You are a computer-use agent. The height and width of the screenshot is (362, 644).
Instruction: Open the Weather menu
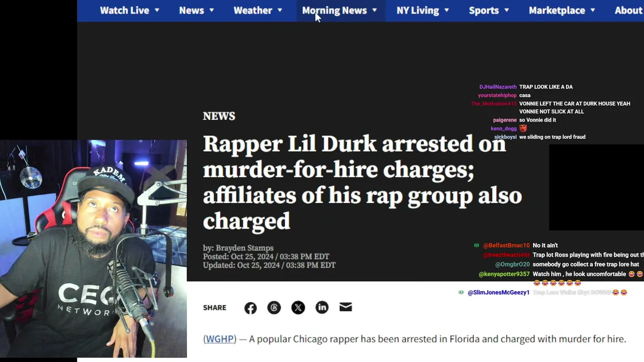point(258,10)
